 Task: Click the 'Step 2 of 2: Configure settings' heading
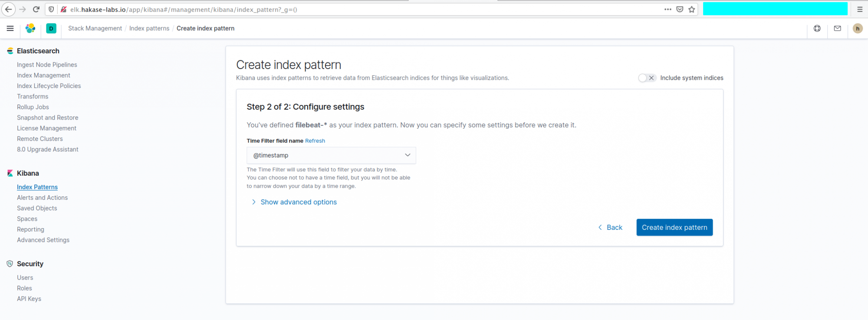(306, 107)
